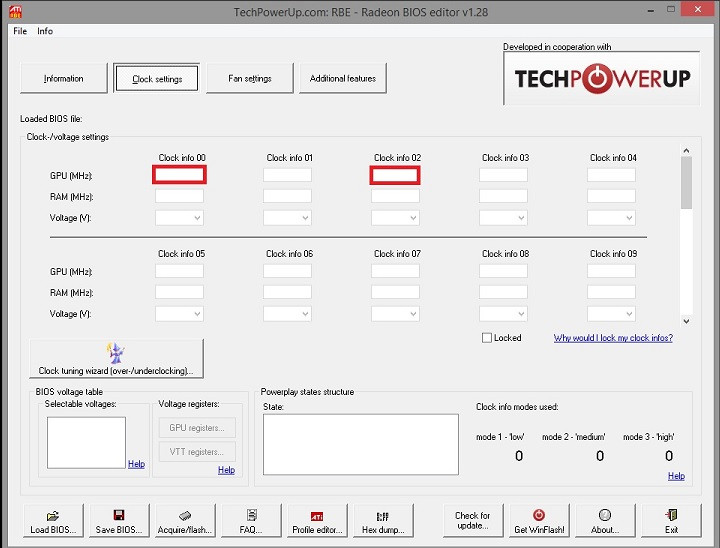
Task: Click GPU MHz field for Clock info 05
Action: [180, 271]
